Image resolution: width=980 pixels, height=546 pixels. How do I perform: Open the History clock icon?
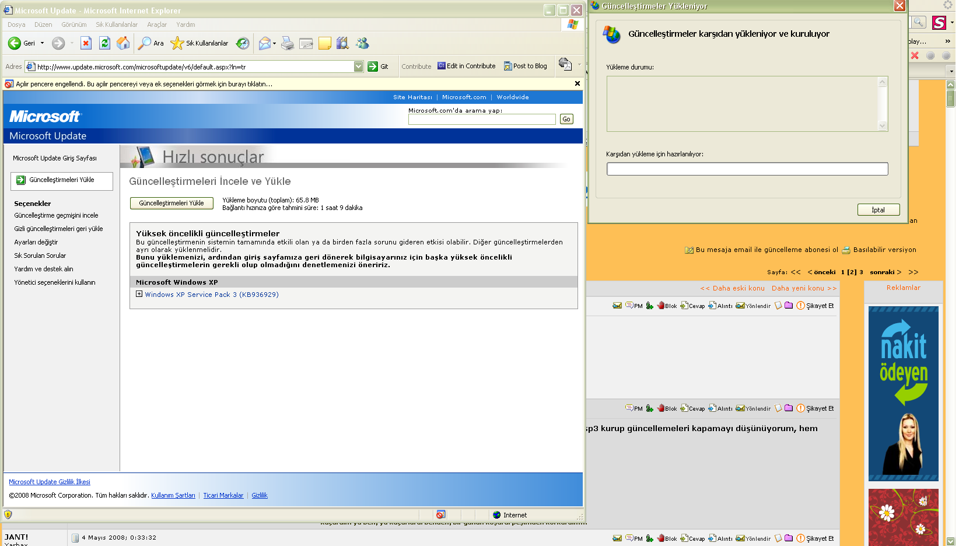pyautogui.click(x=243, y=43)
